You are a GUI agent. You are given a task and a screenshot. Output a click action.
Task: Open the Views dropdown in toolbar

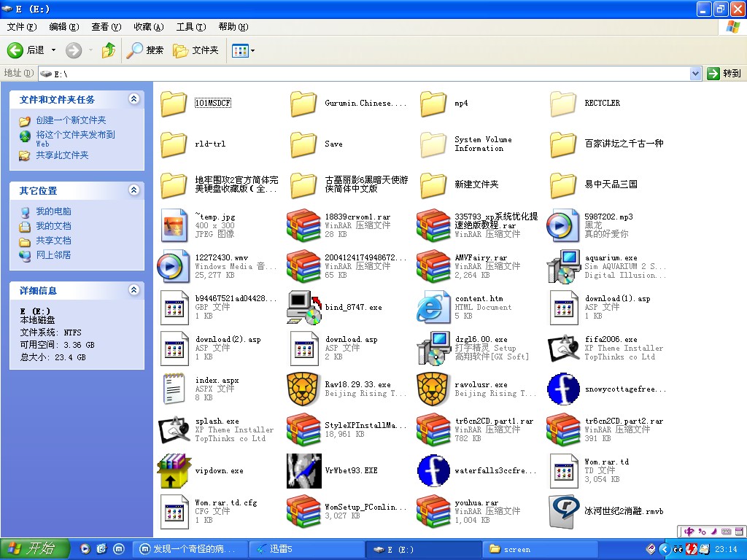point(243,50)
